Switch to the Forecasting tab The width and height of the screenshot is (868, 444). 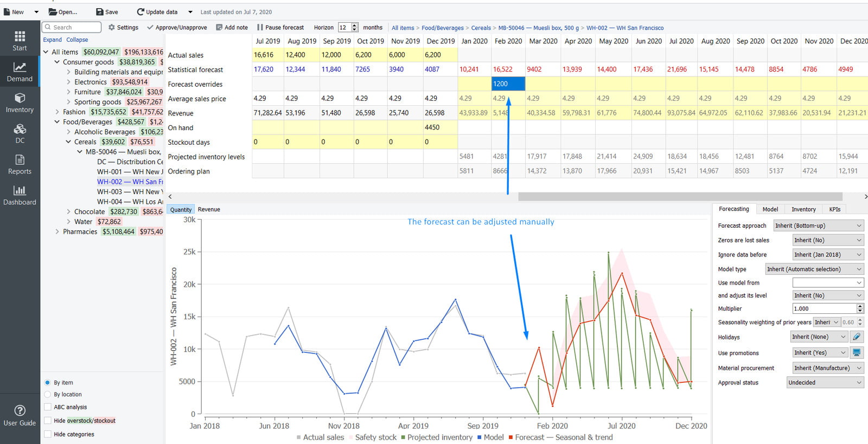pyautogui.click(x=733, y=209)
